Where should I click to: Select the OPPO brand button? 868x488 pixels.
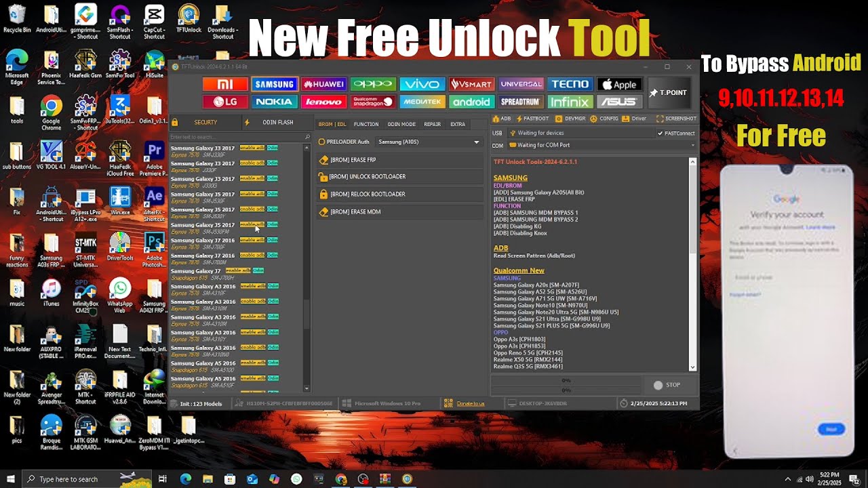tap(373, 84)
